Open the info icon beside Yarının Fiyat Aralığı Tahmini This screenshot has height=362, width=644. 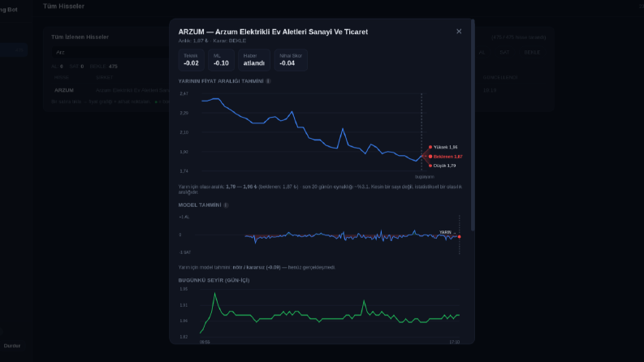[x=268, y=81]
